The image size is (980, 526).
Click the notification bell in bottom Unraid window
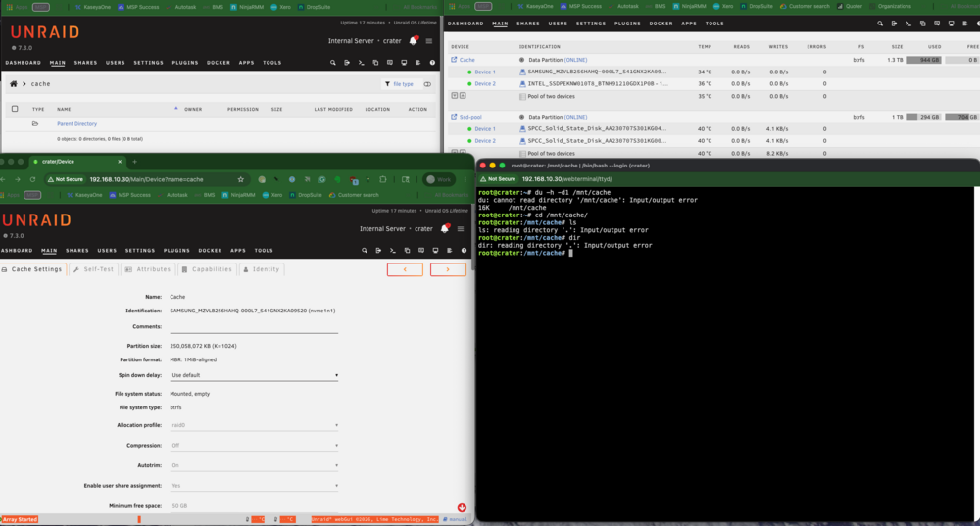coord(444,228)
